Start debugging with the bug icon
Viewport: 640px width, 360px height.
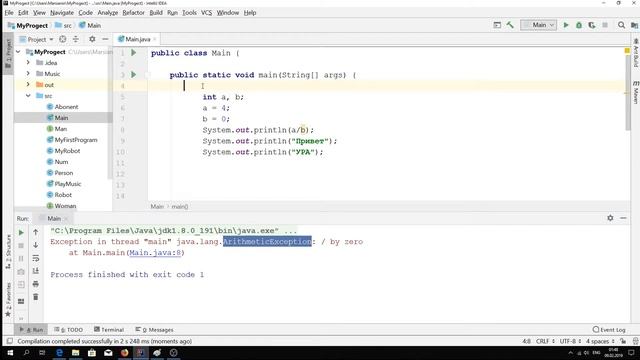[579, 25]
